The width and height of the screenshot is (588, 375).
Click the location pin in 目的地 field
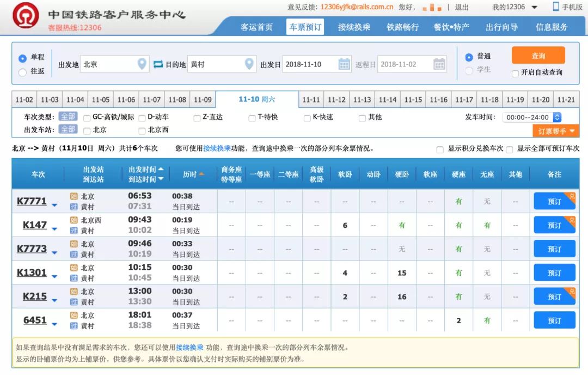[249, 64]
